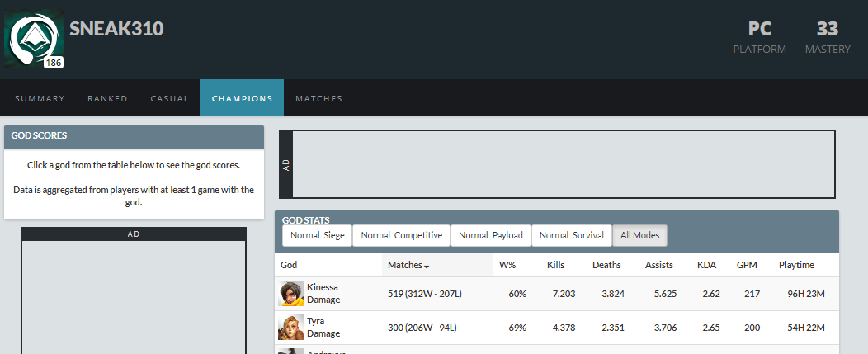This screenshot has width=868, height=354.
Task: Click Kinessa's 217 GPM value
Action: pyautogui.click(x=752, y=294)
